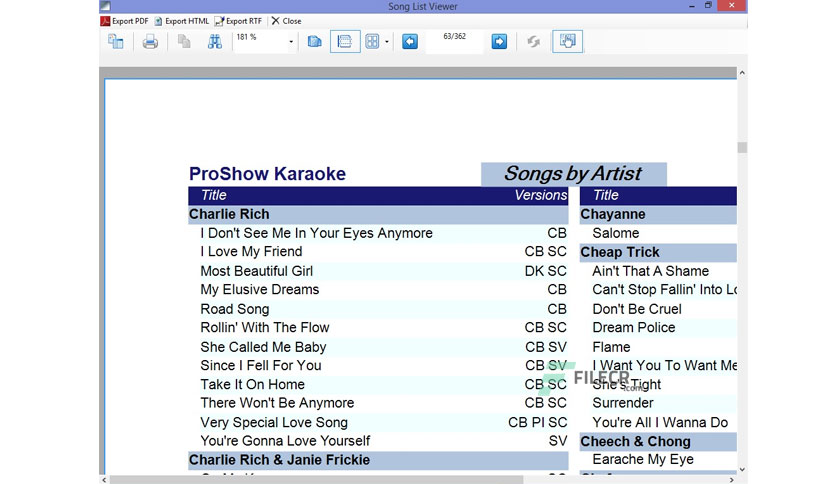This screenshot has width=836, height=484.
Task: Select the single page view icon
Action: pos(315,42)
